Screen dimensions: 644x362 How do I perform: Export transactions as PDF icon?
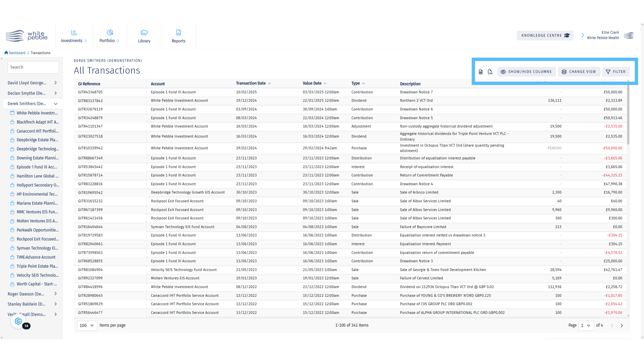[x=490, y=72]
